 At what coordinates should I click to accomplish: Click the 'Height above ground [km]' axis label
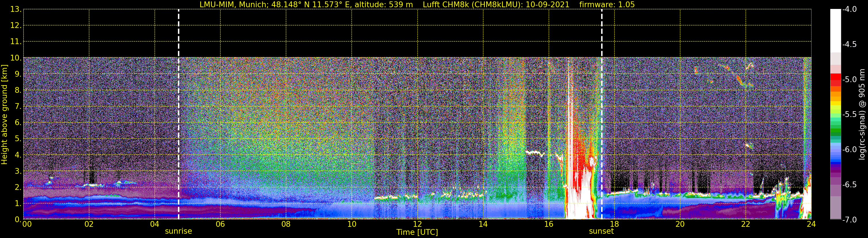(4, 115)
